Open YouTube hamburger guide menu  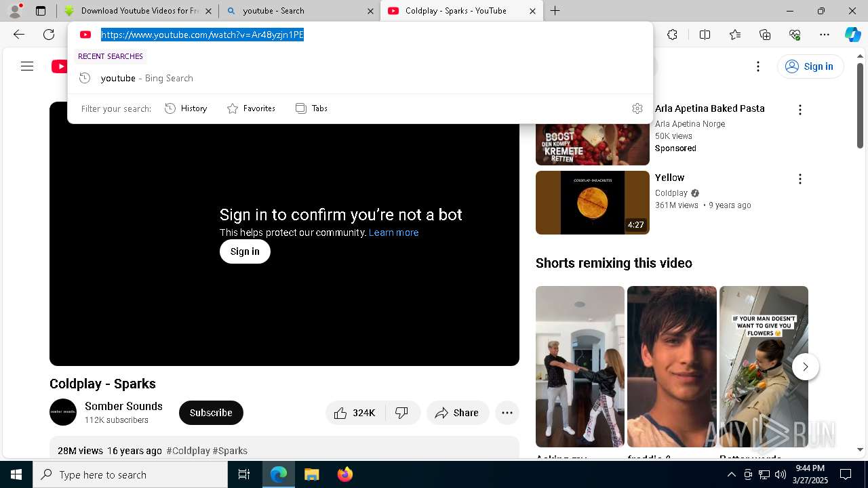pyautogui.click(x=27, y=66)
